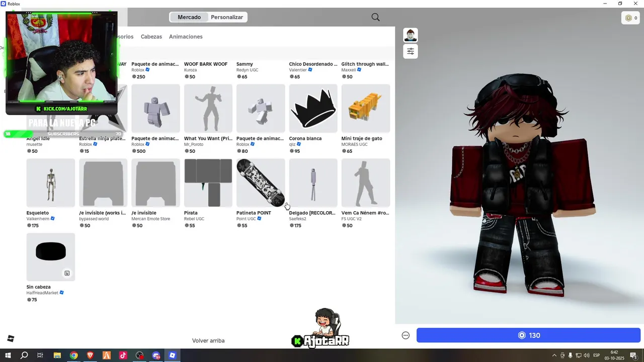The image size is (644, 362).
Task: Click the microphone tray icon
Action: pyautogui.click(x=571, y=355)
